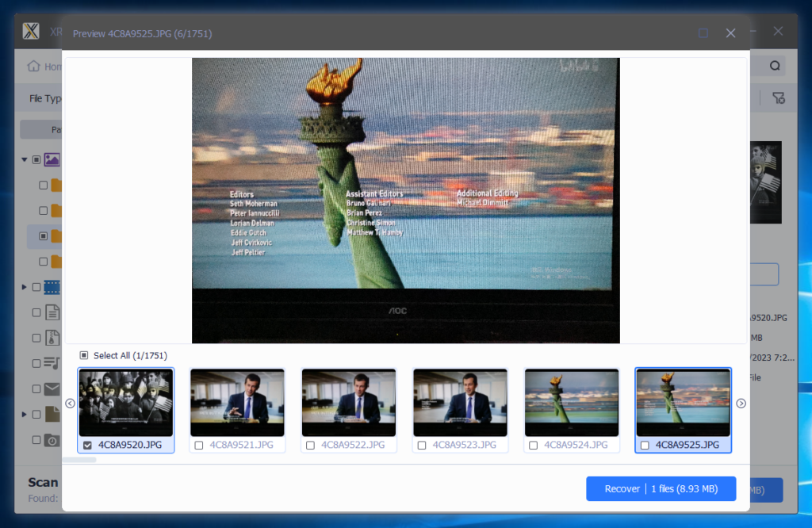Select the video category icon
Screen dimensions: 812x528
pos(52,287)
